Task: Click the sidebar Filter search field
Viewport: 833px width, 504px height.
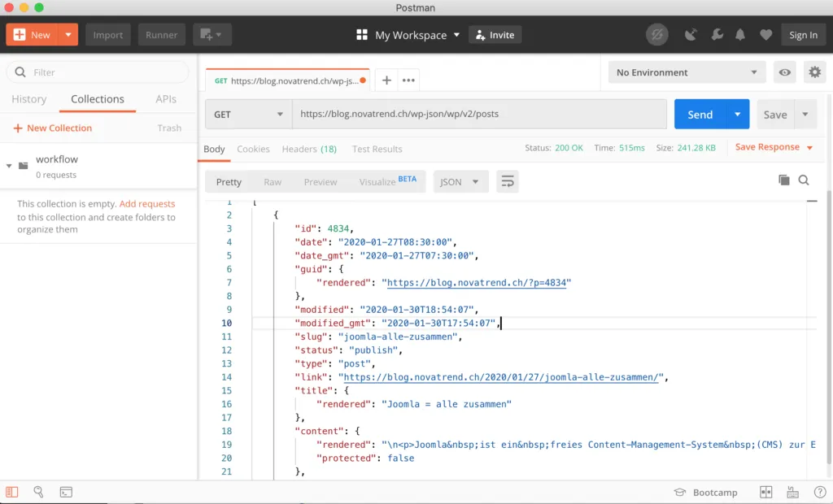Action: coord(98,72)
